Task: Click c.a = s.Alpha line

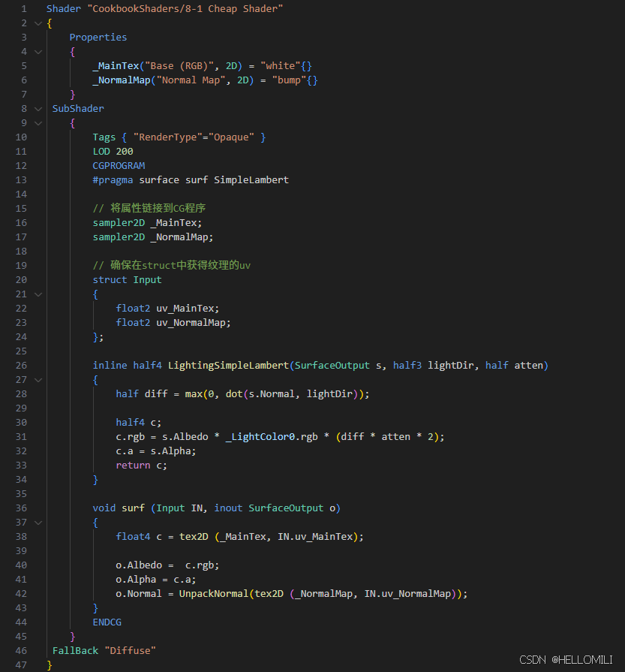Action: tap(156, 451)
